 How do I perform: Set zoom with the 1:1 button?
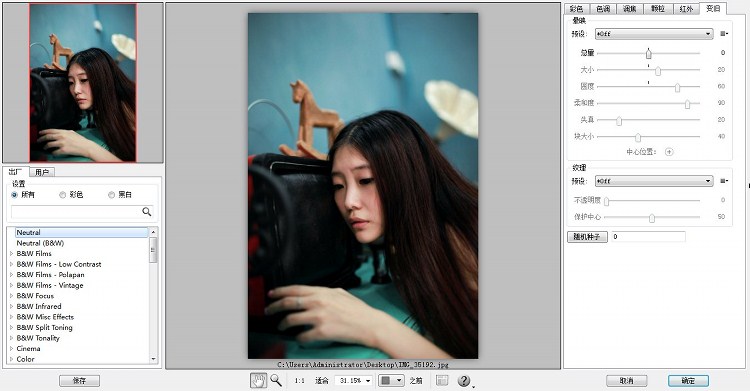(x=299, y=380)
